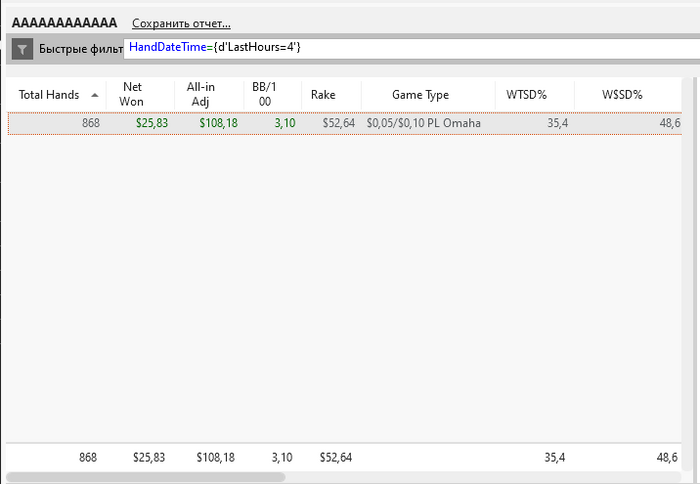Image resolution: width=700 pixels, height=484 pixels.
Task: Sort by Total Hands column header
Action: click(x=57, y=95)
